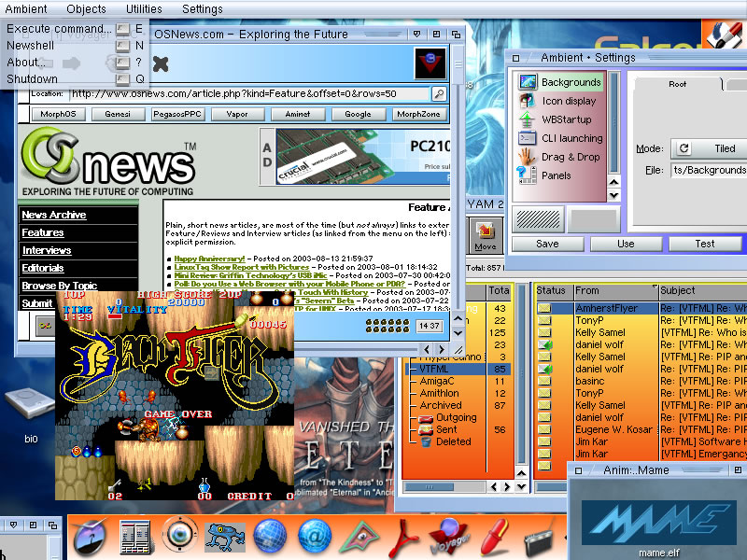
Task: Click the sort arrow on From column
Action: (x=655, y=287)
